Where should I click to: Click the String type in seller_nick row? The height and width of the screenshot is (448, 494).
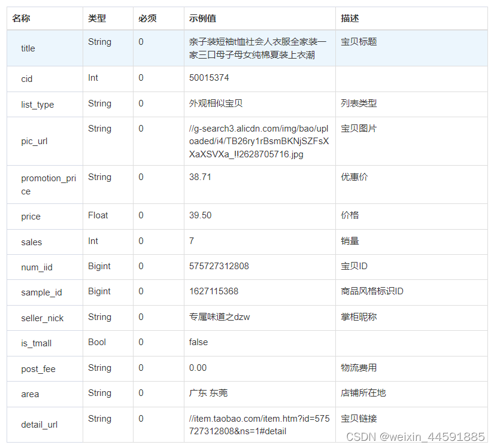point(99,317)
